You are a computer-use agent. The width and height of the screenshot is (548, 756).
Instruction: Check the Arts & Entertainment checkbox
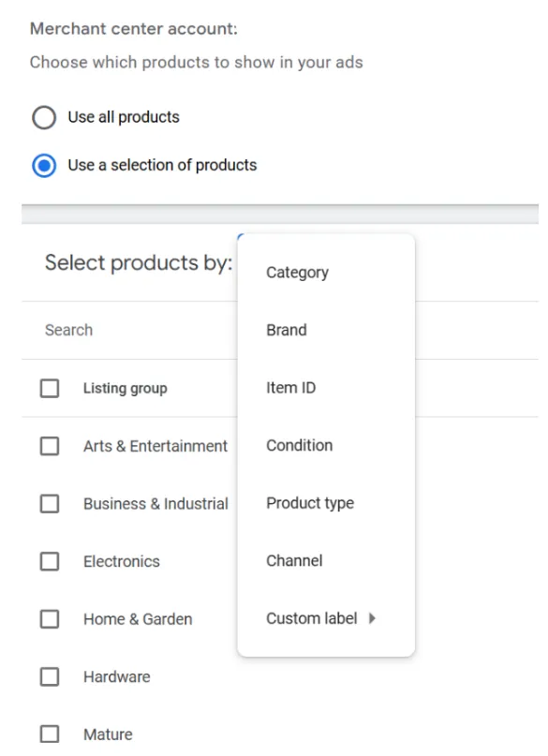50,446
